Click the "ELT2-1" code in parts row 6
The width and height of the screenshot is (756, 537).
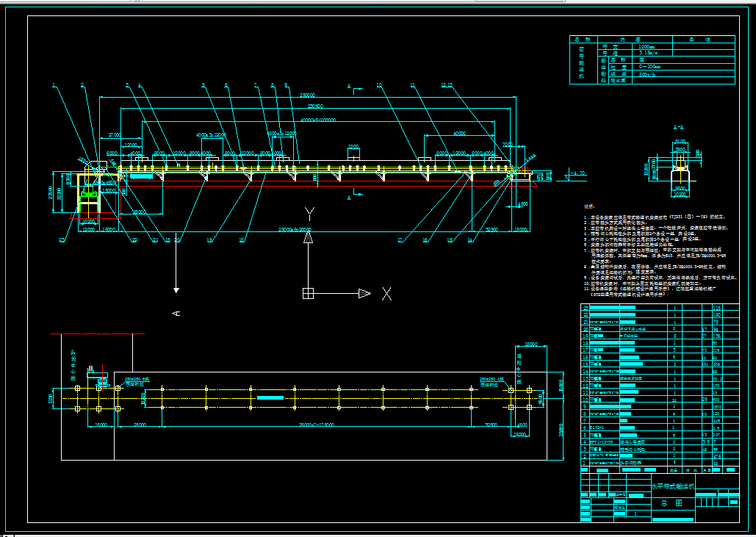tap(597, 428)
